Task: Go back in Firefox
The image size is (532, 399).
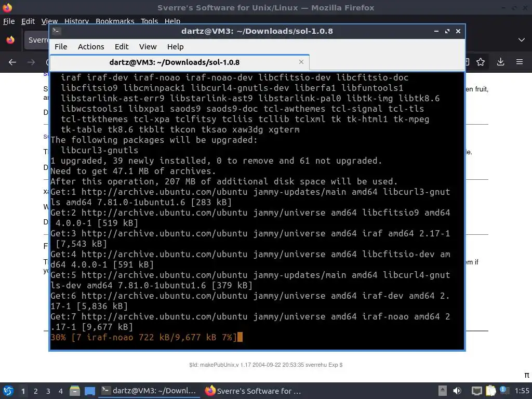Action: tap(12, 62)
